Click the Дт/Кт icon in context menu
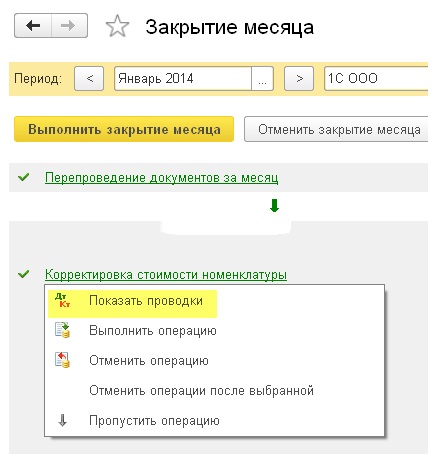 click(62, 300)
